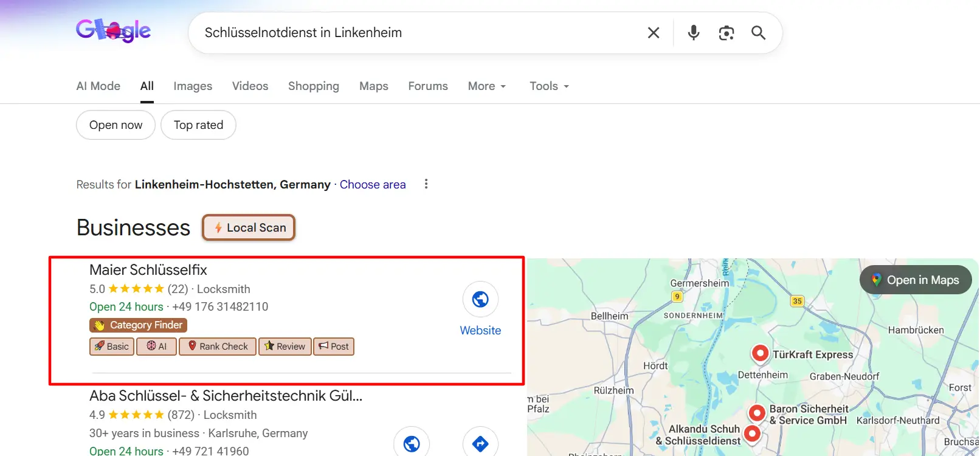Click the Google logo to go home
The width and height of the screenshot is (980, 456).
[114, 30]
